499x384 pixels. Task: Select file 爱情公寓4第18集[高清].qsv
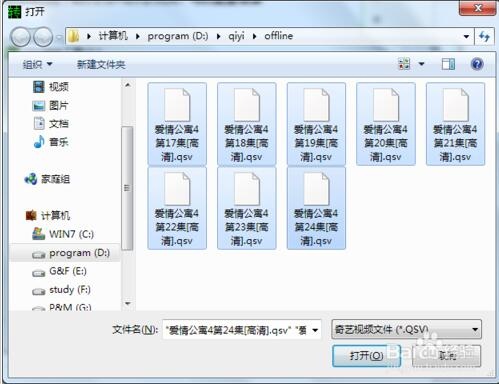(x=247, y=124)
